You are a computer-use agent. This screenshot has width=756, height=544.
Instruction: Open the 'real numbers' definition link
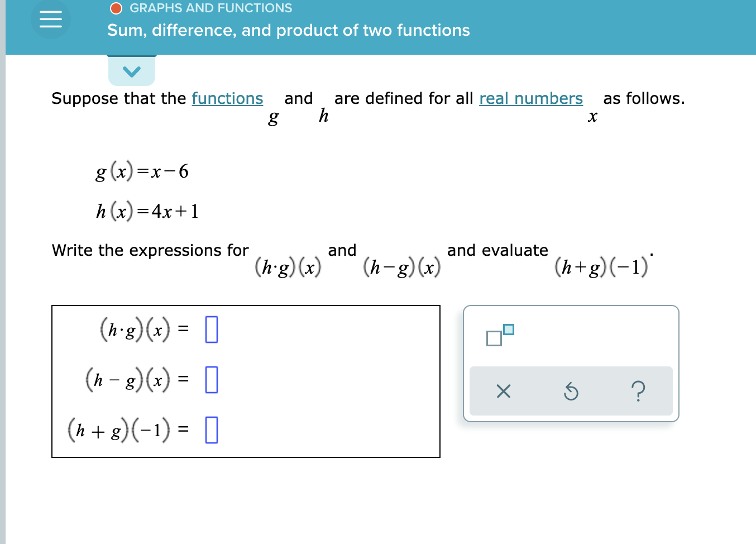tap(530, 98)
